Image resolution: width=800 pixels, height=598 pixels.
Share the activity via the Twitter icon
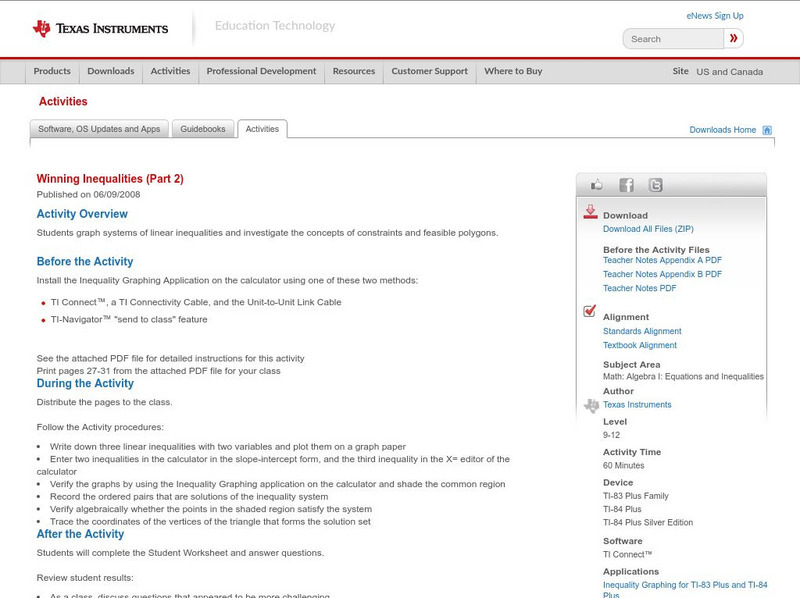point(656,185)
